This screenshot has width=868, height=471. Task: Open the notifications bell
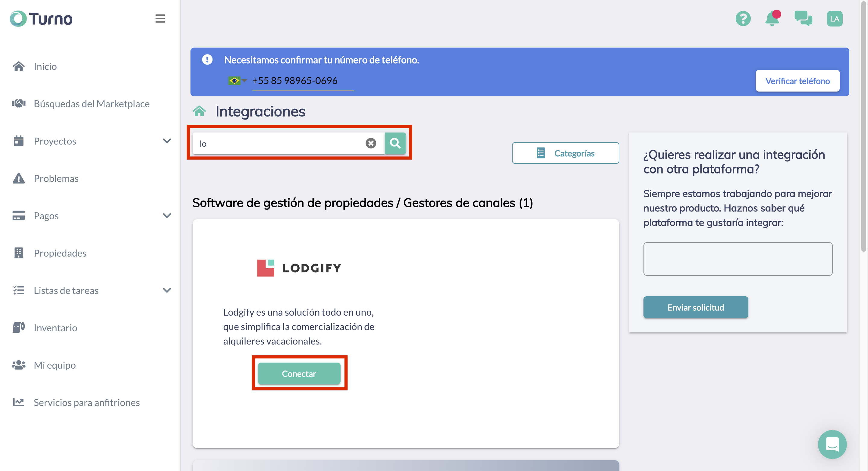coord(772,18)
